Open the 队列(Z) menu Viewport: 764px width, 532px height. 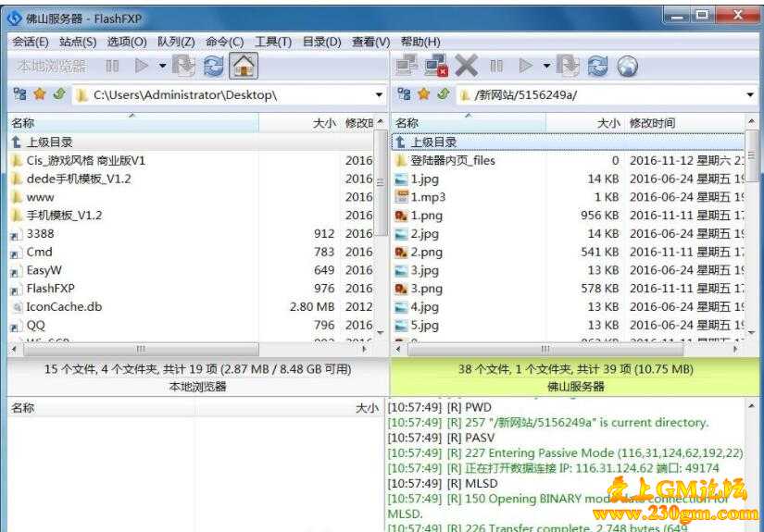pos(176,42)
